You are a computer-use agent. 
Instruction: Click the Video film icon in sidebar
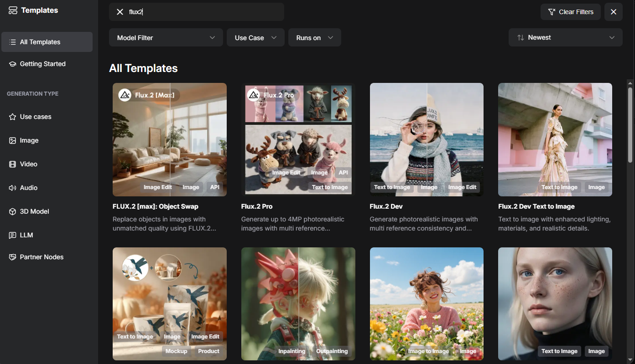(x=13, y=164)
